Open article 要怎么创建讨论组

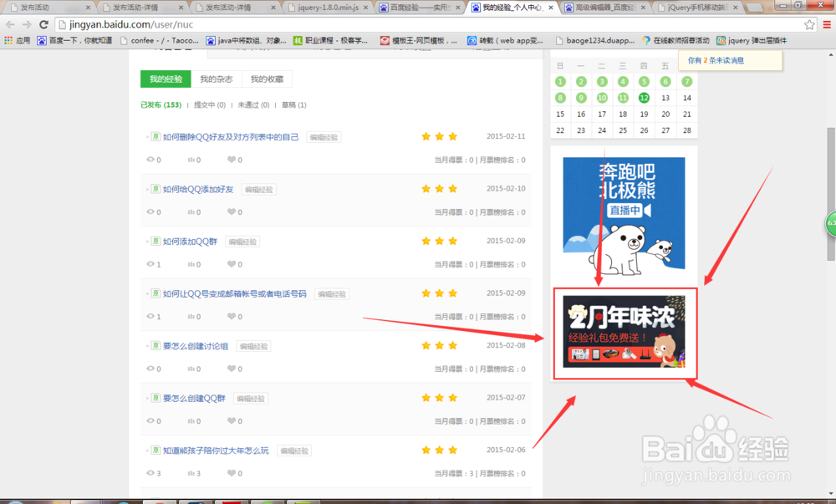[196, 346]
